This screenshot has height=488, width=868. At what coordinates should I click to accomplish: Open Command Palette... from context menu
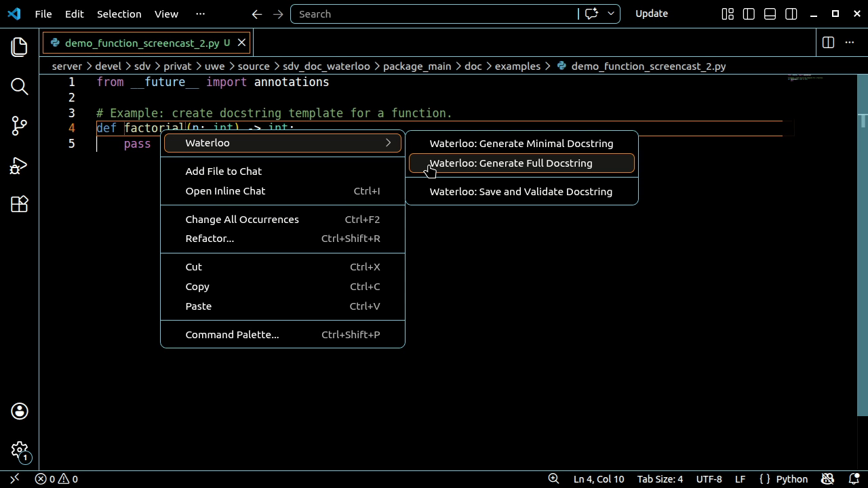(x=283, y=335)
